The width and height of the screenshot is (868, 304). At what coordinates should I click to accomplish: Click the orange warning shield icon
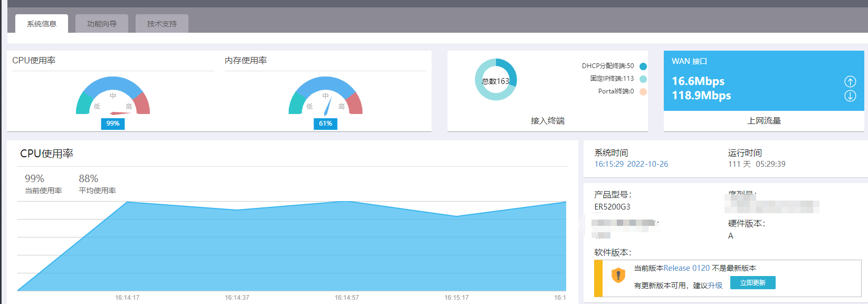click(x=618, y=275)
